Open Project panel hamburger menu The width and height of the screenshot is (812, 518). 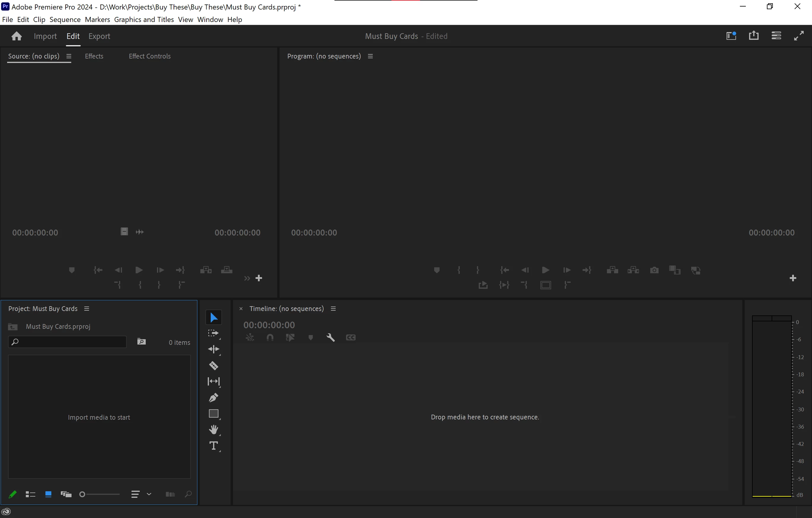pos(87,309)
